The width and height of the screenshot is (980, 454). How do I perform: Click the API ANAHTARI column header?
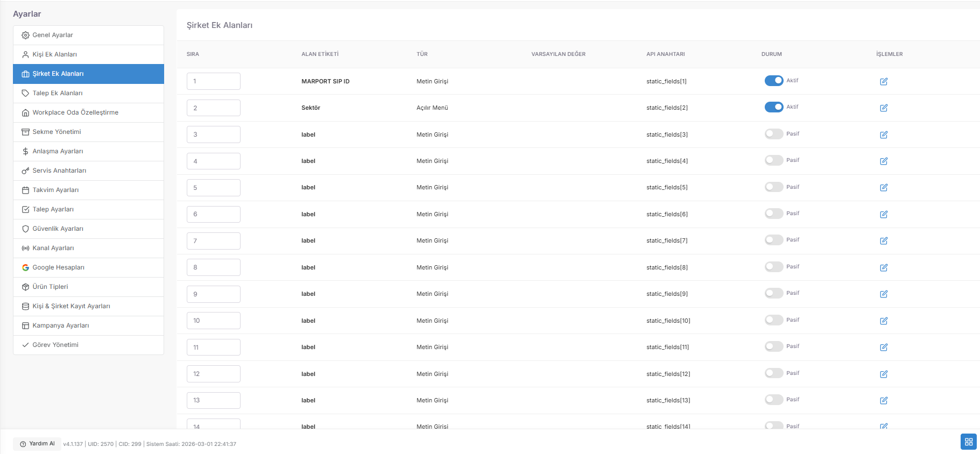point(666,54)
